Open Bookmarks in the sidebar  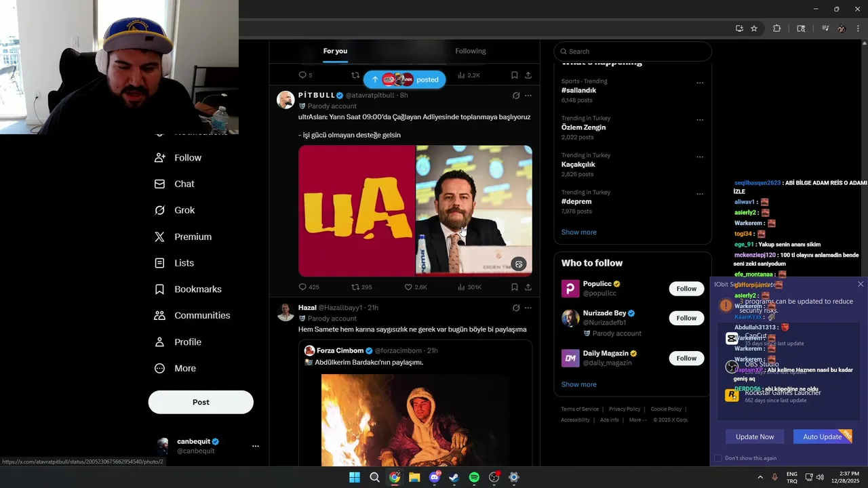click(x=188, y=289)
